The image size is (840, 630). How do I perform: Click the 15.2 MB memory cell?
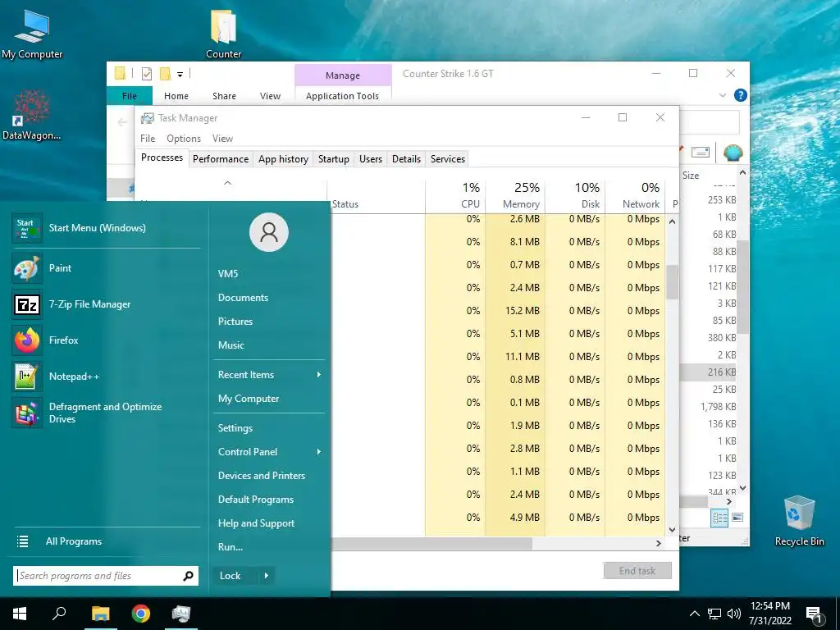tap(515, 311)
